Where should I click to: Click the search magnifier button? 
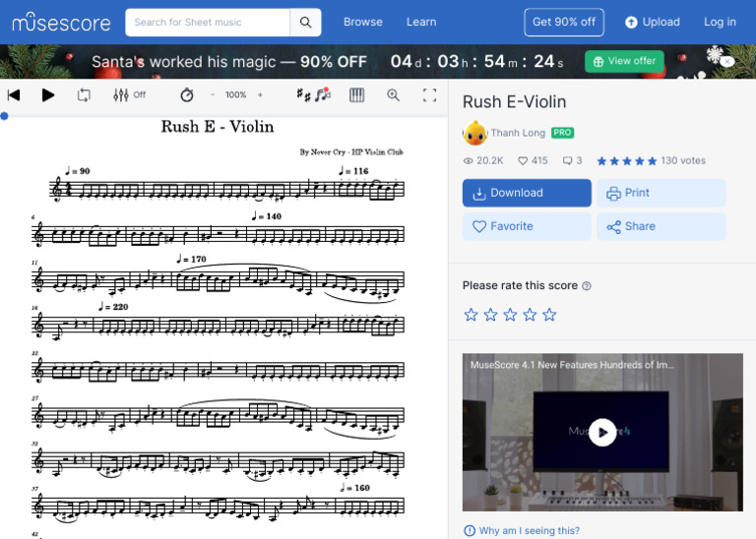[305, 22]
